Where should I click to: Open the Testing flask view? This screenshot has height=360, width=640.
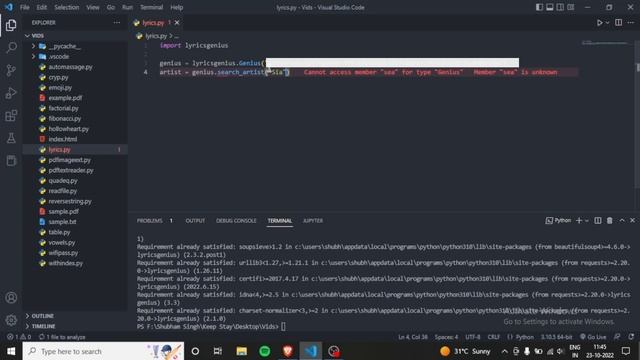point(11,138)
